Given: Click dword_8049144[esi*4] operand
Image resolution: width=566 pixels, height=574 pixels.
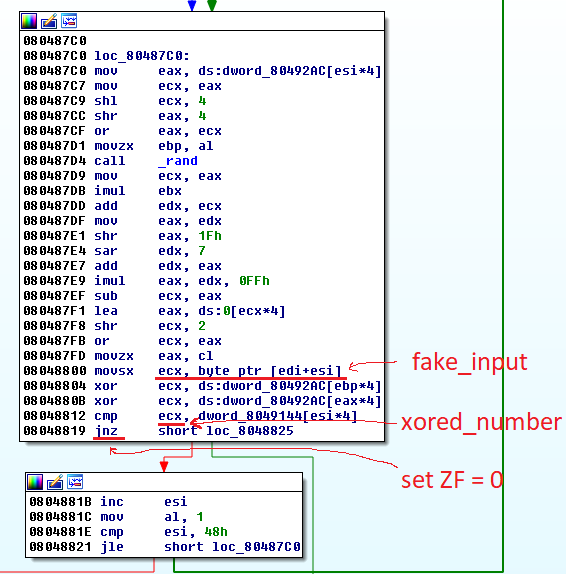Looking at the screenshot, I should [278, 416].
